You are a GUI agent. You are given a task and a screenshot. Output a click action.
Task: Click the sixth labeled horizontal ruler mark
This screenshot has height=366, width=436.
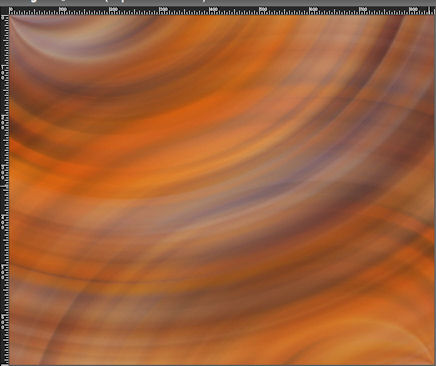[x=263, y=9]
